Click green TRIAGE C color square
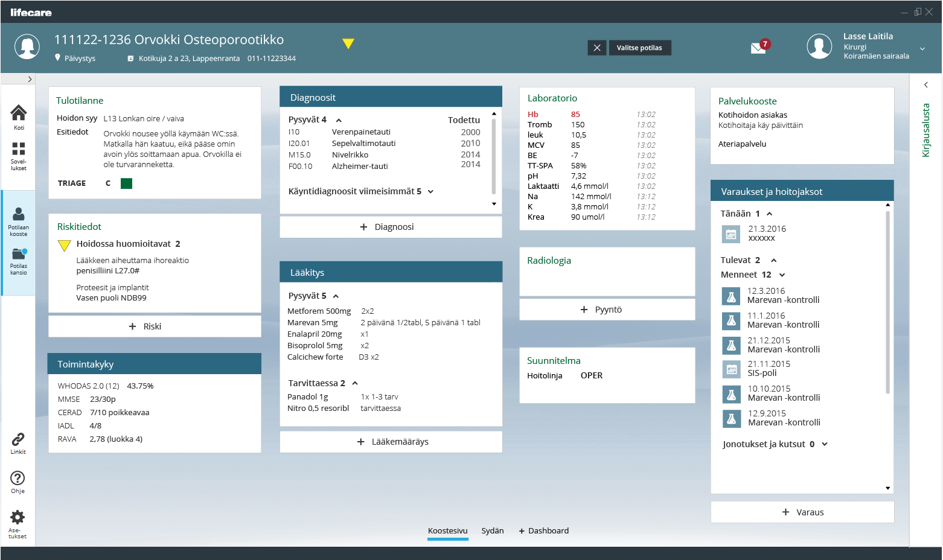The width and height of the screenshot is (943, 560). (x=126, y=183)
